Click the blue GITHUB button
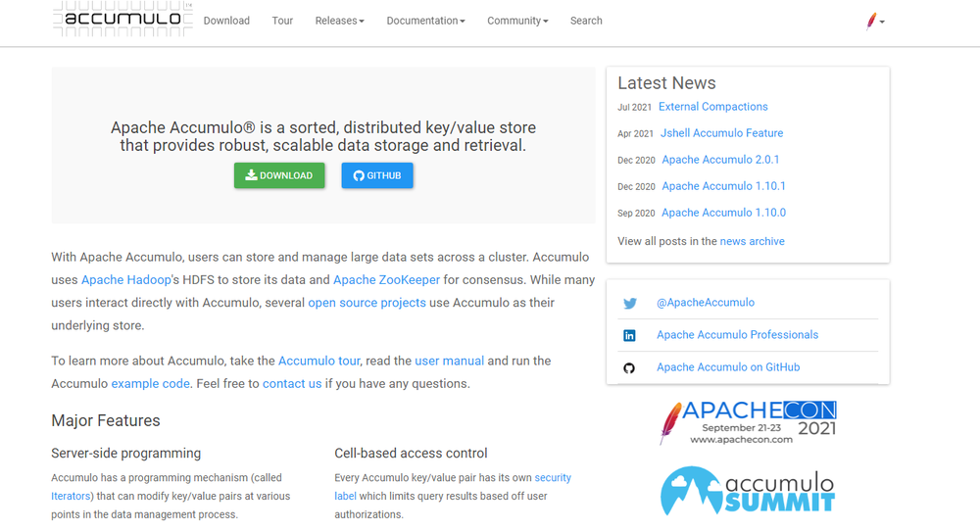The width and height of the screenshot is (980, 532). click(x=377, y=175)
